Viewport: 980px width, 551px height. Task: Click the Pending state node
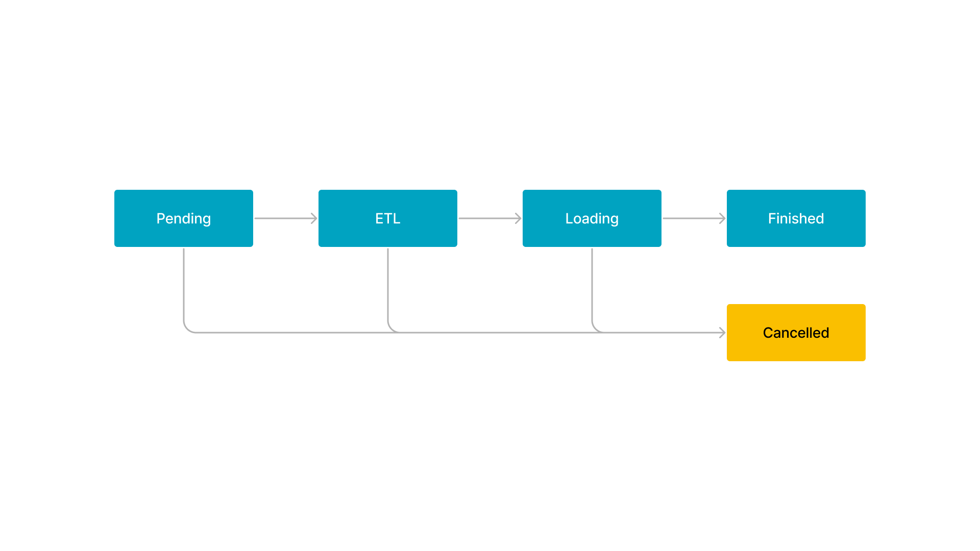click(184, 219)
